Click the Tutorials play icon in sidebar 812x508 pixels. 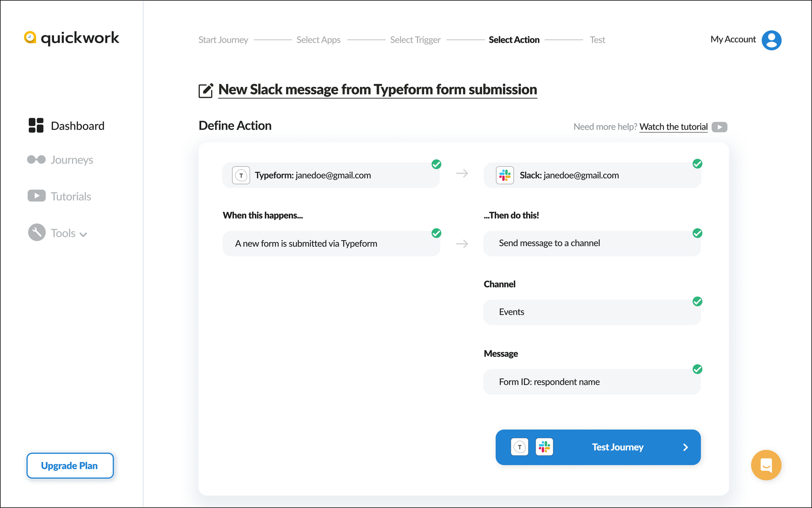tap(36, 196)
